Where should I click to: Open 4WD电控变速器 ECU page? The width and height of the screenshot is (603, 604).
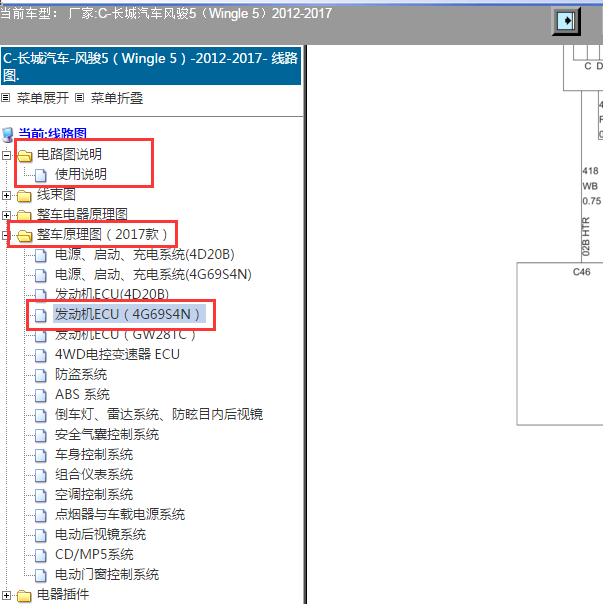pyautogui.click(x=117, y=354)
